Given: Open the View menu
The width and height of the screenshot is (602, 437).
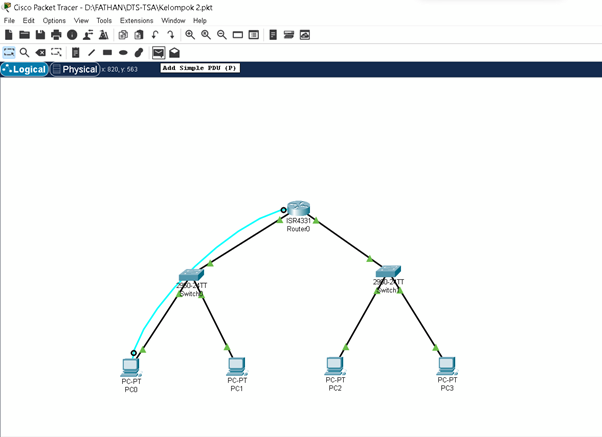Looking at the screenshot, I should tap(81, 20).
